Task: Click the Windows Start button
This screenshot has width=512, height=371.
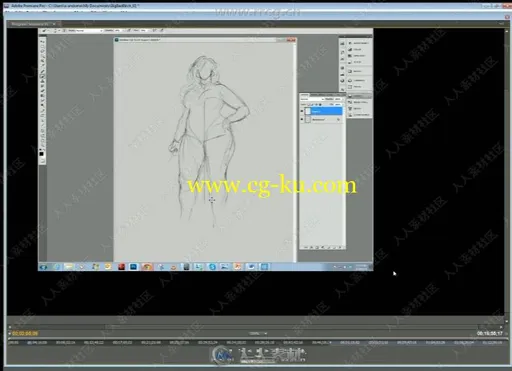Action: [x=43, y=267]
